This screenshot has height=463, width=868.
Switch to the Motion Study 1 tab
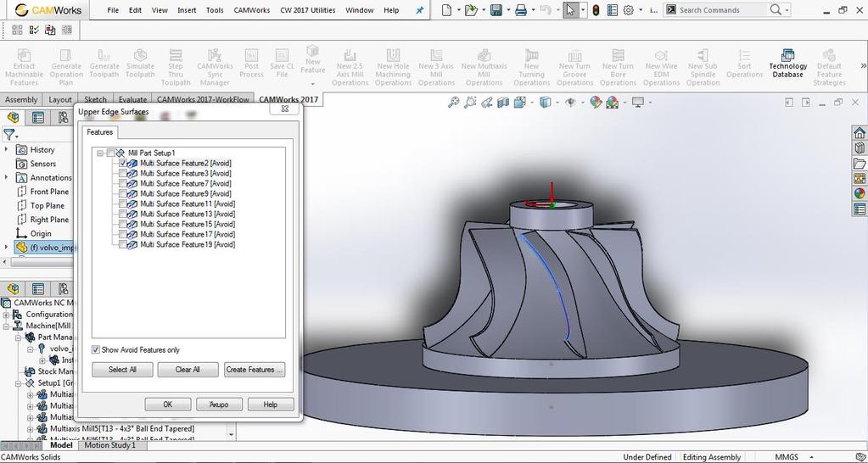pos(109,445)
